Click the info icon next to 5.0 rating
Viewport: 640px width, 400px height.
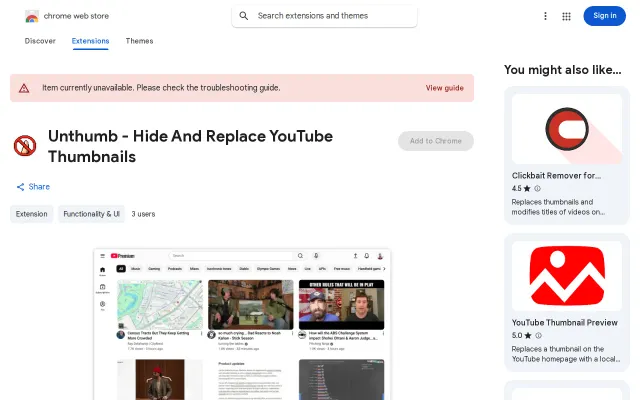tap(538, 336)
